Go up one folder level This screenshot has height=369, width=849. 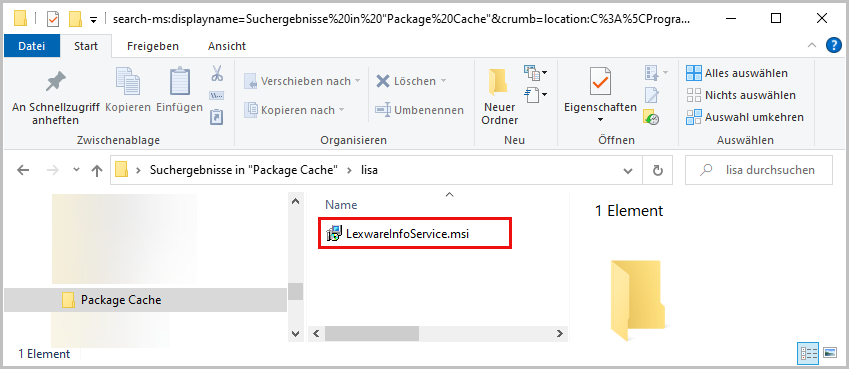pyautogui.click(x=97, y=171)
